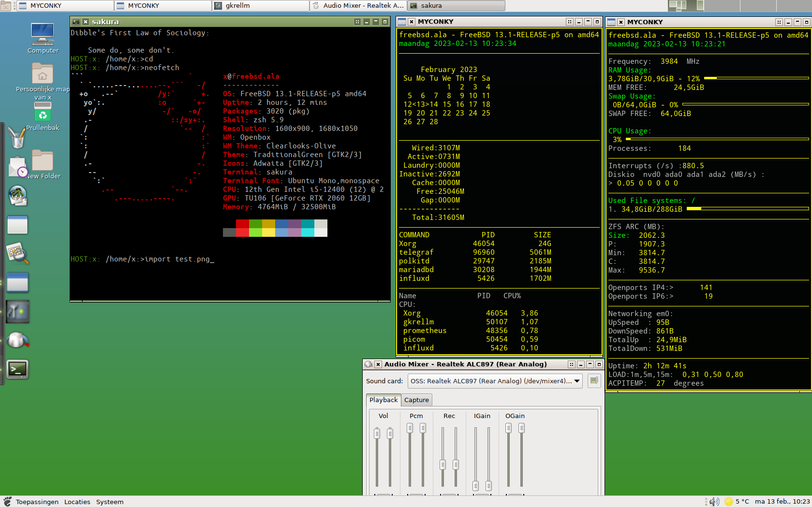Switch to sakura taskbar button
Screen dimensions: 812x507
pos(456,5)
